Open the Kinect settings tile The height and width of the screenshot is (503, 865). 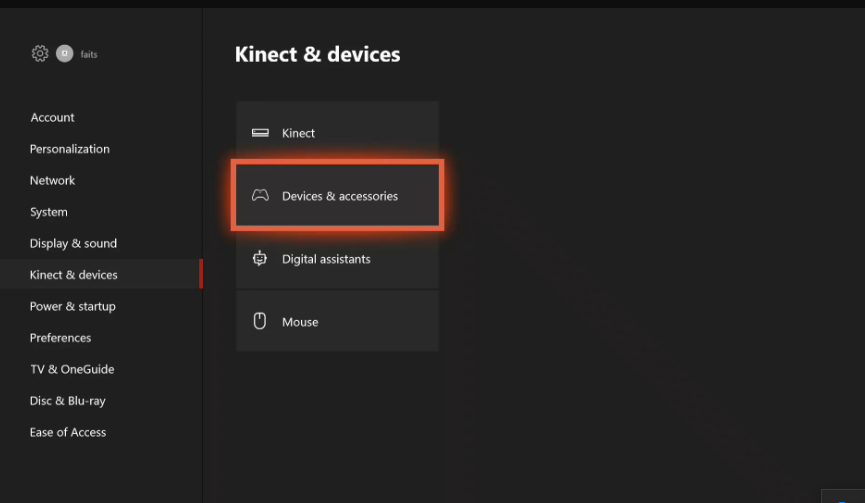338,132
